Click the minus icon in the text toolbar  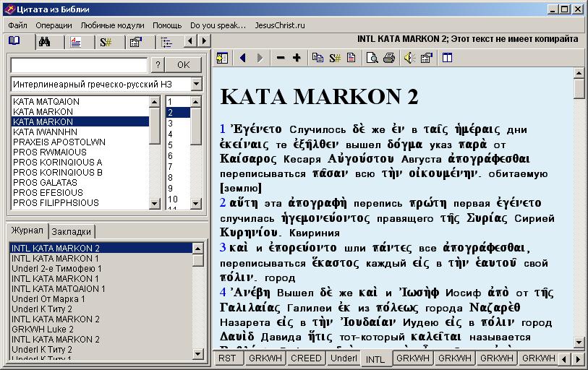(x=281, y=58)
